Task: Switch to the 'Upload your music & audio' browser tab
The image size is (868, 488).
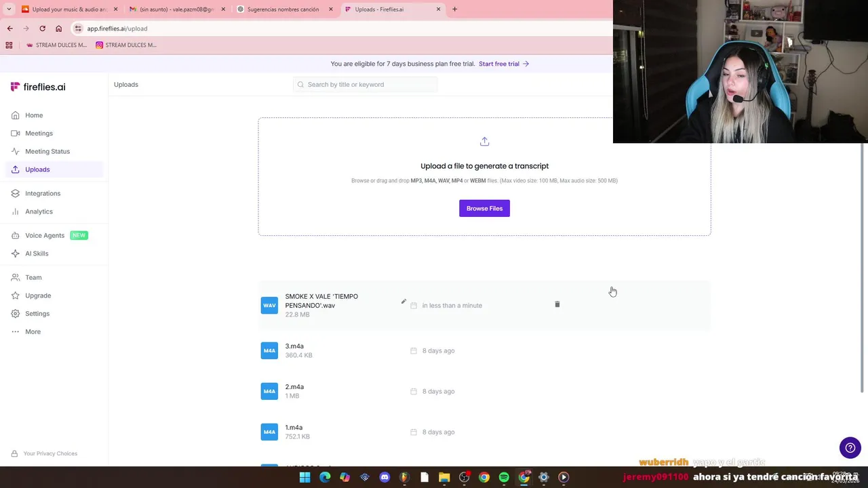Action: coord(68,9)
